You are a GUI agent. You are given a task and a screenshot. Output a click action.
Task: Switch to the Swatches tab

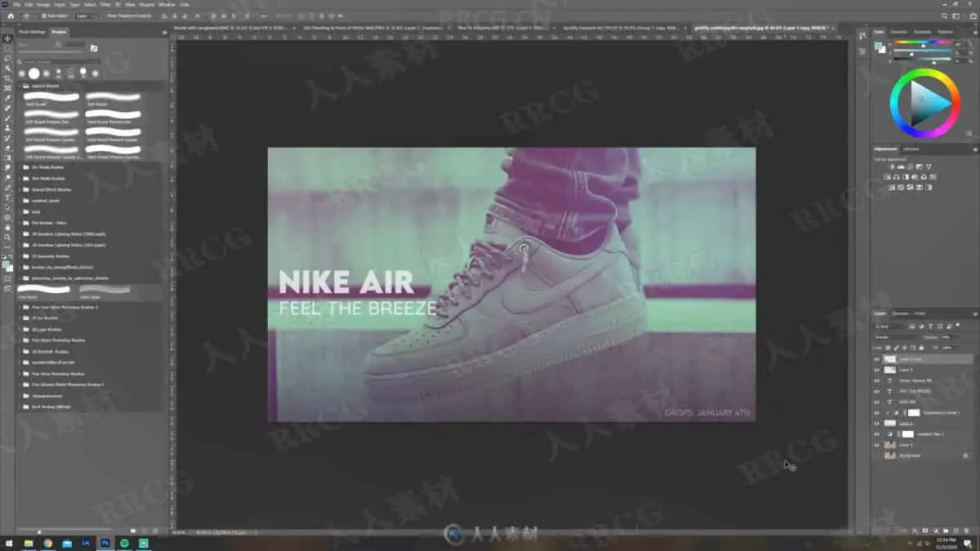898,32
